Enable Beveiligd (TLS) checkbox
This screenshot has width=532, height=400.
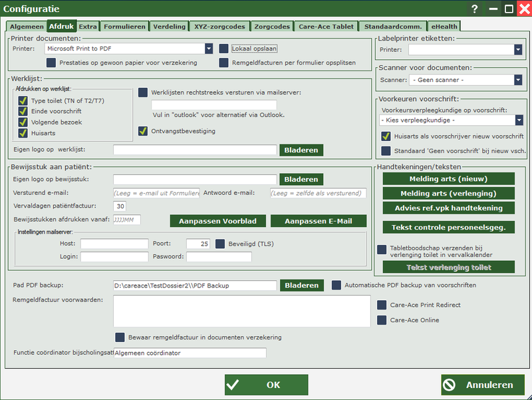pyautogui.click(x=220, y=244)
